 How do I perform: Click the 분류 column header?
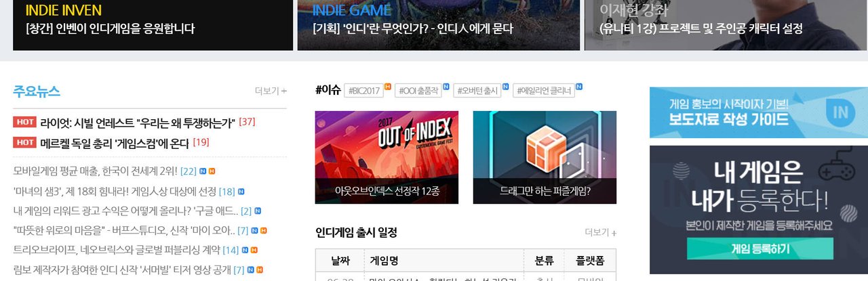[545, 261]
